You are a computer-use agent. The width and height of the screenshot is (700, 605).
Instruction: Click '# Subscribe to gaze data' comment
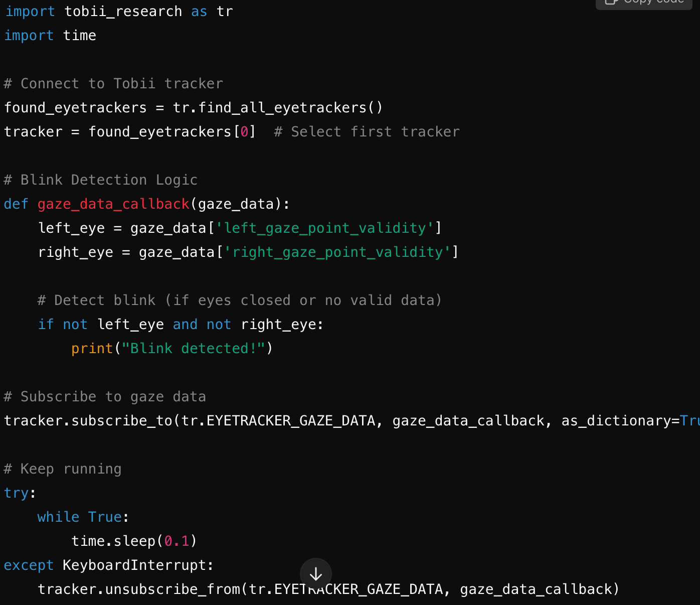(x=105, y=397)
